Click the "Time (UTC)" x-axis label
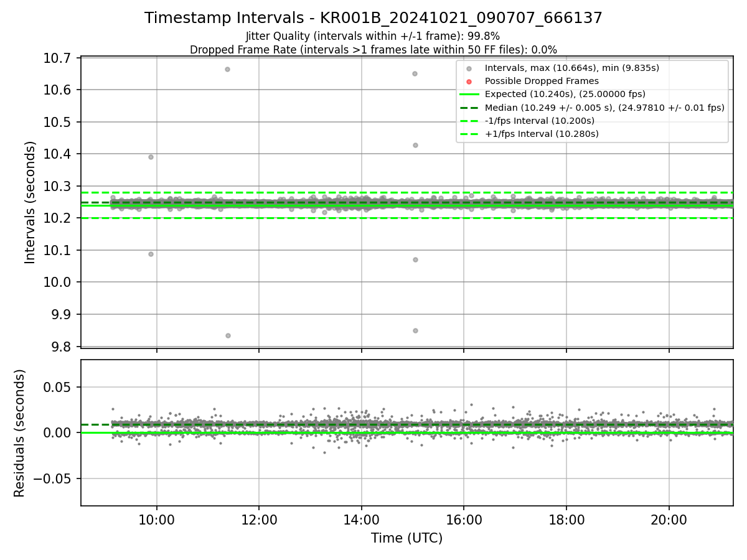 (407, 538)
